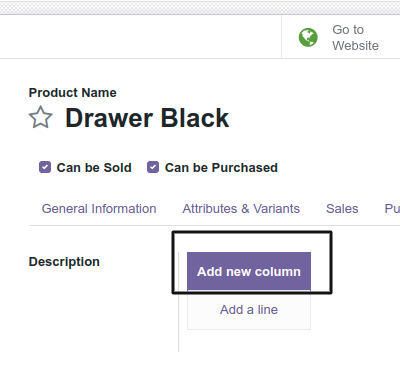Toggle the Can be Purchased checkbox

[153, 167]
